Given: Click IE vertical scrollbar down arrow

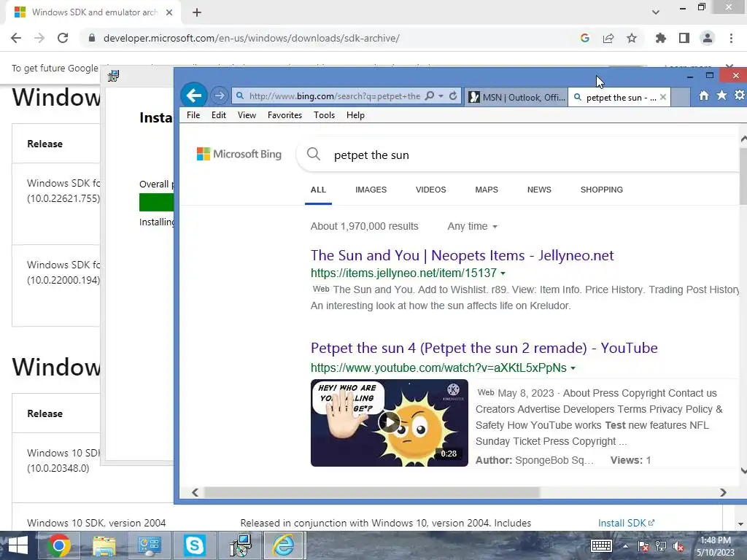Looking at the screenshot, I should (x=743, y=470).
